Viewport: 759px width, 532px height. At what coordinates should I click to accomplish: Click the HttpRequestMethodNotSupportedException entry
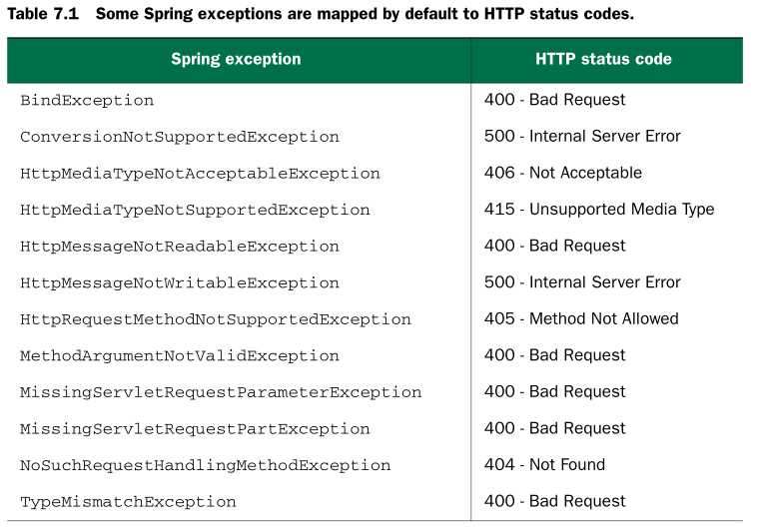216,319
